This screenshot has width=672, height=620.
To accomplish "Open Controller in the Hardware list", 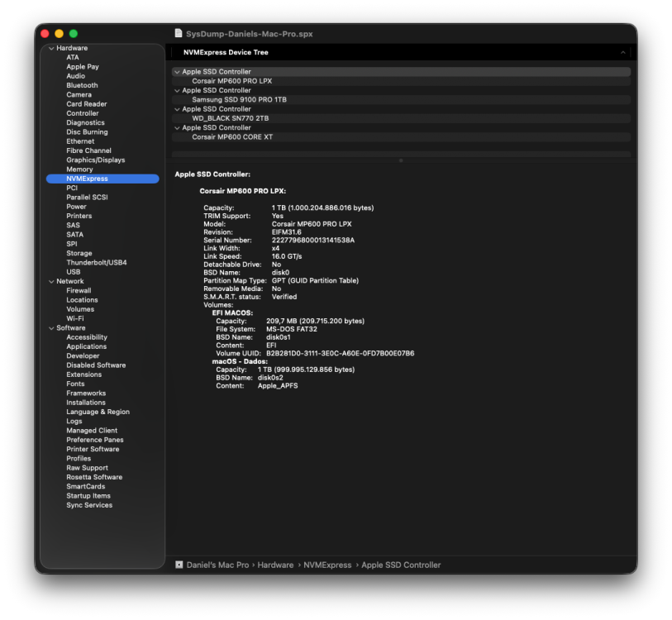I will pyautogui.click(x=83, y=113).
